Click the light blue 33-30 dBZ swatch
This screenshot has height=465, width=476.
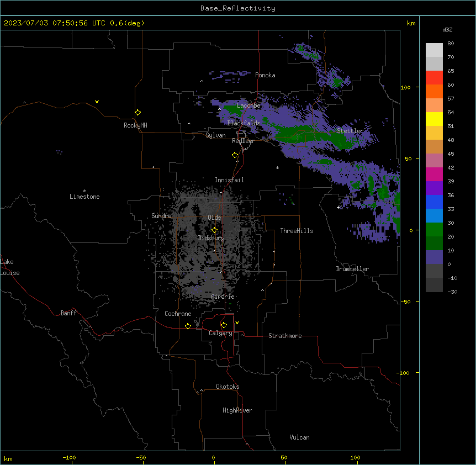pyautogui.click(x=434, y=216)
